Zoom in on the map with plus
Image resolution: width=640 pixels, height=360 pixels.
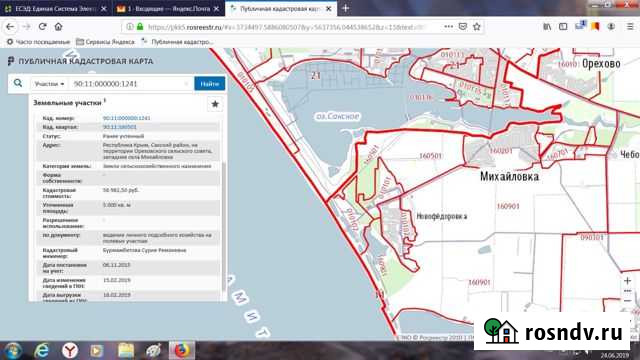coord(627,281)
